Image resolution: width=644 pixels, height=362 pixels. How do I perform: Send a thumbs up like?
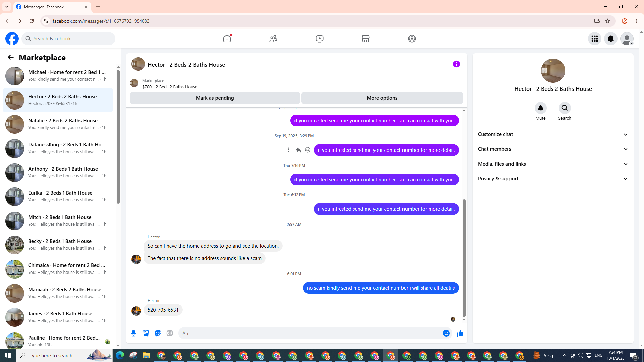(x=460, y=333)
